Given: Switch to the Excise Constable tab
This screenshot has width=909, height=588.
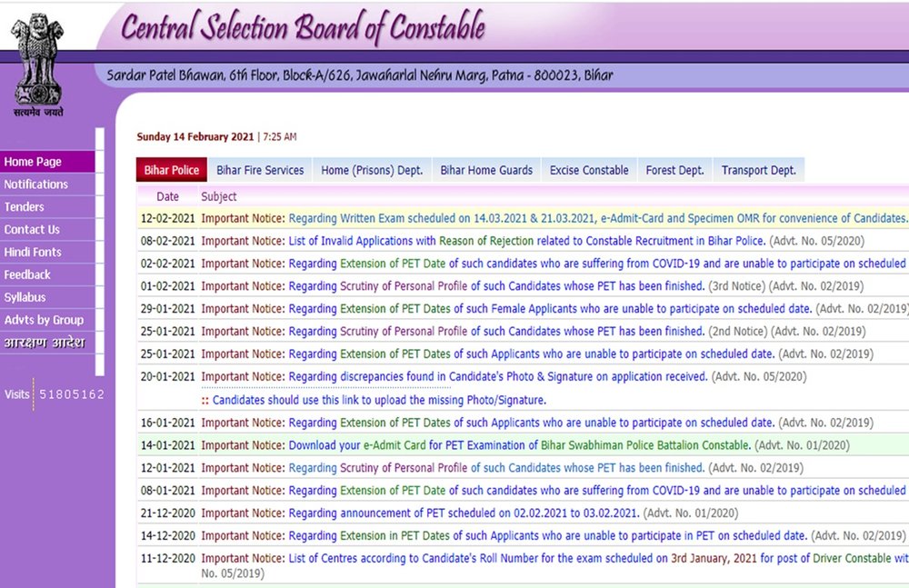Looking at the screenshot, I should pyautogui.click(x=589, y=170).
